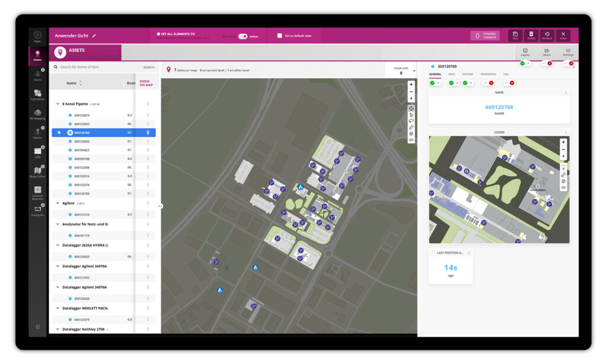Click the Save icon in header
607x364 pixels.
click(x=515, y=36)
